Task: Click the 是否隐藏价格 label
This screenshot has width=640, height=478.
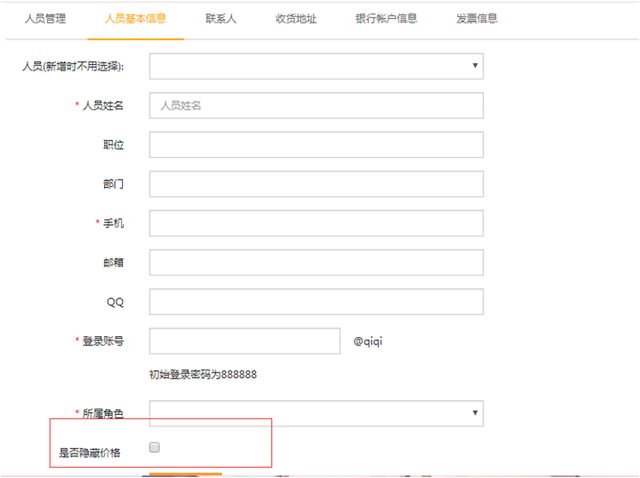Action: point(89,452)
